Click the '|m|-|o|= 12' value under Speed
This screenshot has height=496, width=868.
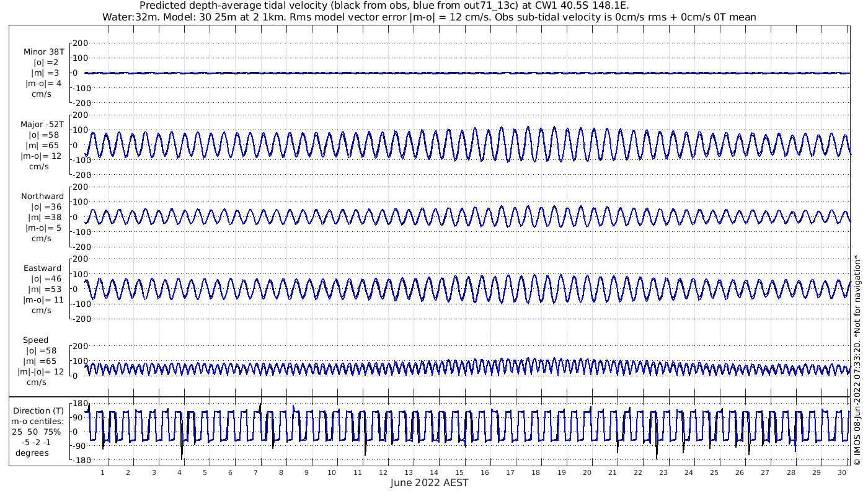[40, 372]
